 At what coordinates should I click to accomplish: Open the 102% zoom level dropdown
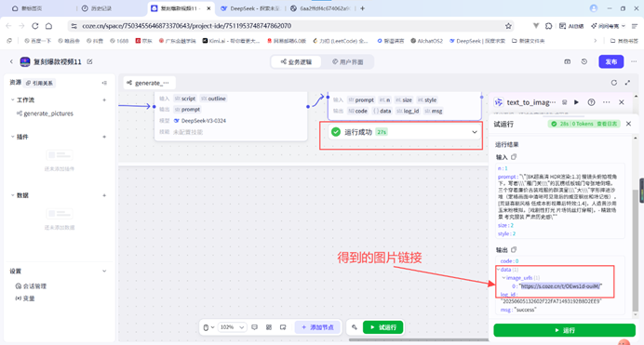(232, 327)
